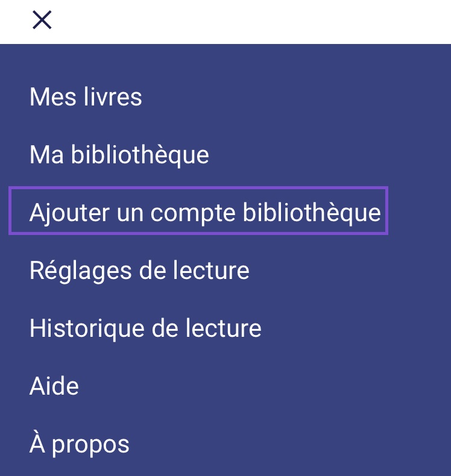Close the navigation menu with the X icon

[x=42, y=20]
